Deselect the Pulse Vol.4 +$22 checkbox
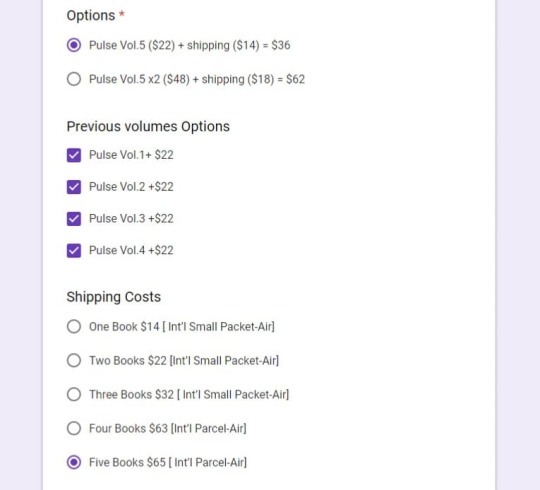Viewport: 540px width, 490px height. point(74,250)
